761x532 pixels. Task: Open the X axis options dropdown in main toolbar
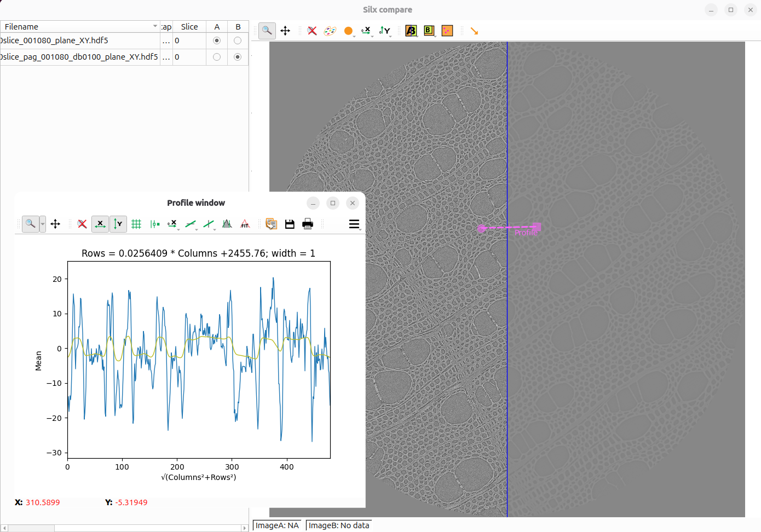pyautogui.click(x=367, y=31)
